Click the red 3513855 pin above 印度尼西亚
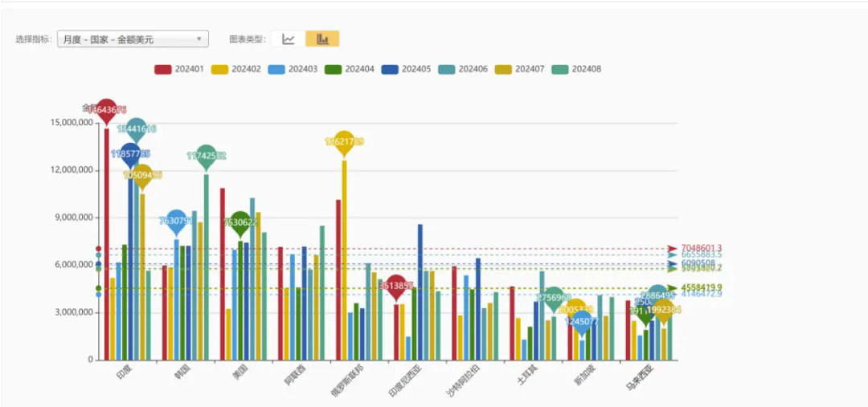 tap(396, 286)
